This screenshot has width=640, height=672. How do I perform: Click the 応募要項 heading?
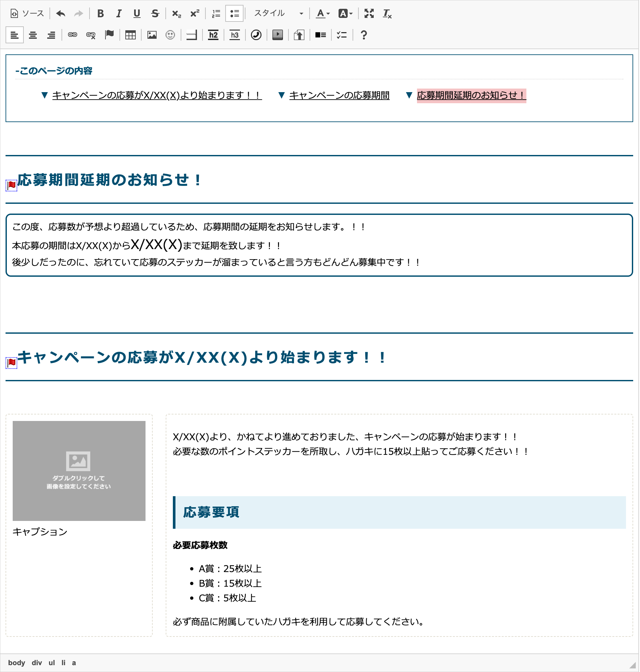[x=211, y=512]
